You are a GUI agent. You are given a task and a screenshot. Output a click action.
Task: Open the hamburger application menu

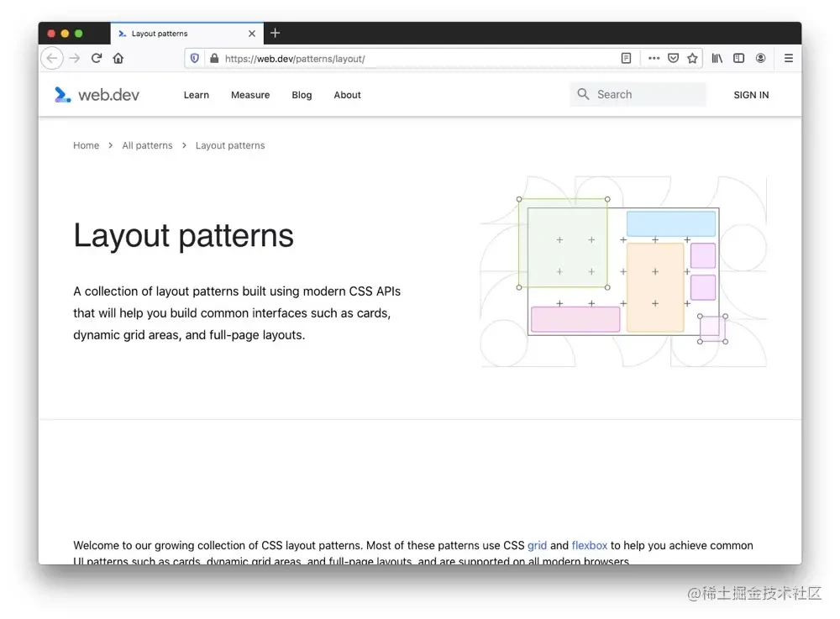pyautogui.click(x=789, y=58)
